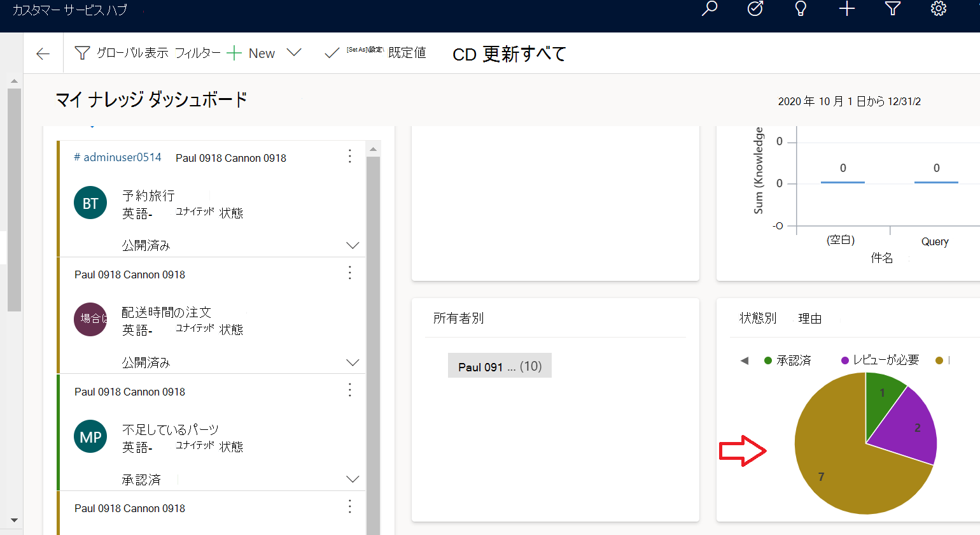The width and height of the screenshot is (980, 535).
Task: Click the 公開済み status on 予約旅行 card
Action: (146, 245)
